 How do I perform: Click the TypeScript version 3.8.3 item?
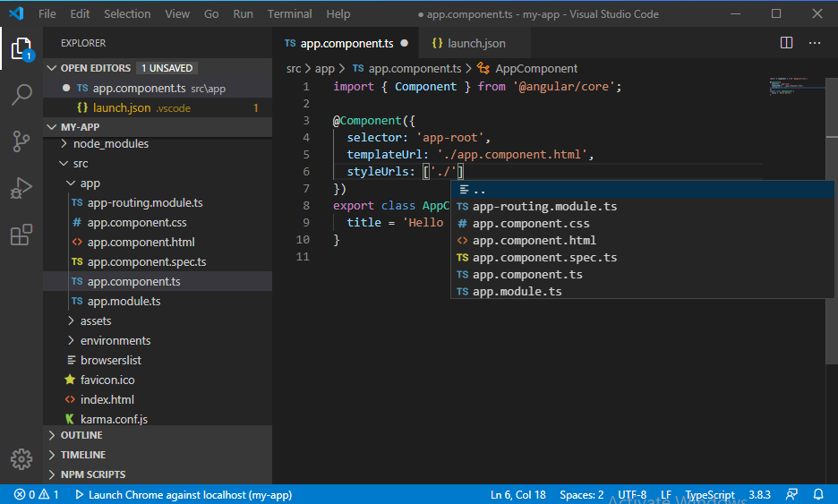[x=759, y=495]
